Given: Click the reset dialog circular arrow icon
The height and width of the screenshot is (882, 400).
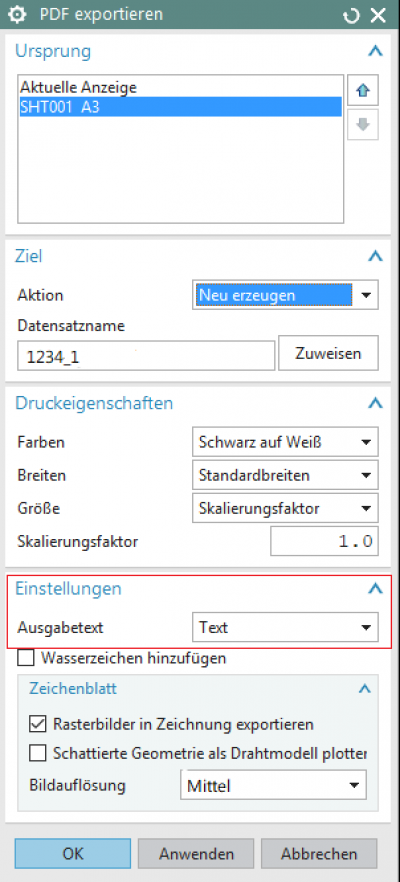Looking at the screenshot, I should 352,15.
